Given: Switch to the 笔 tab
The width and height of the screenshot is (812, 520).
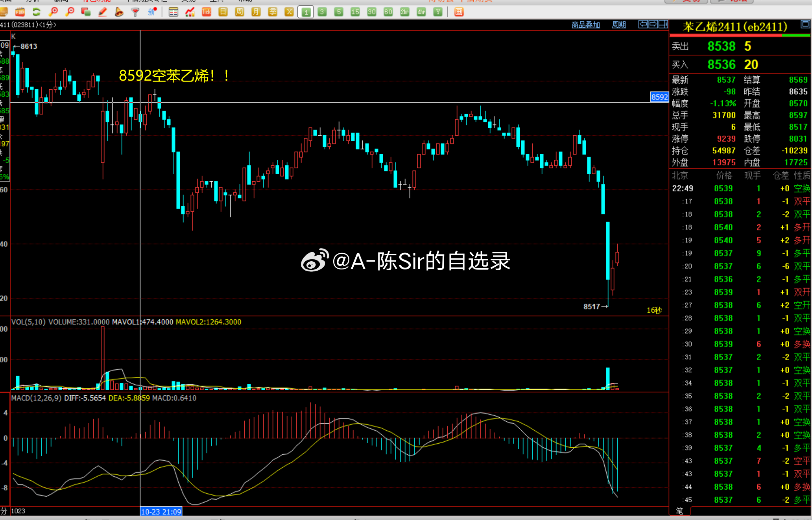Looking at the screenshot, I should 679,511.
